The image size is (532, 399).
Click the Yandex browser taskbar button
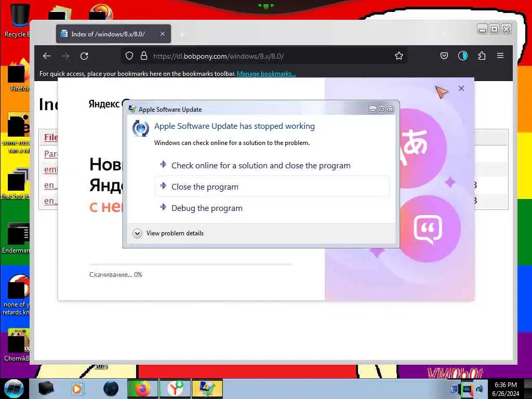[175, 389]
